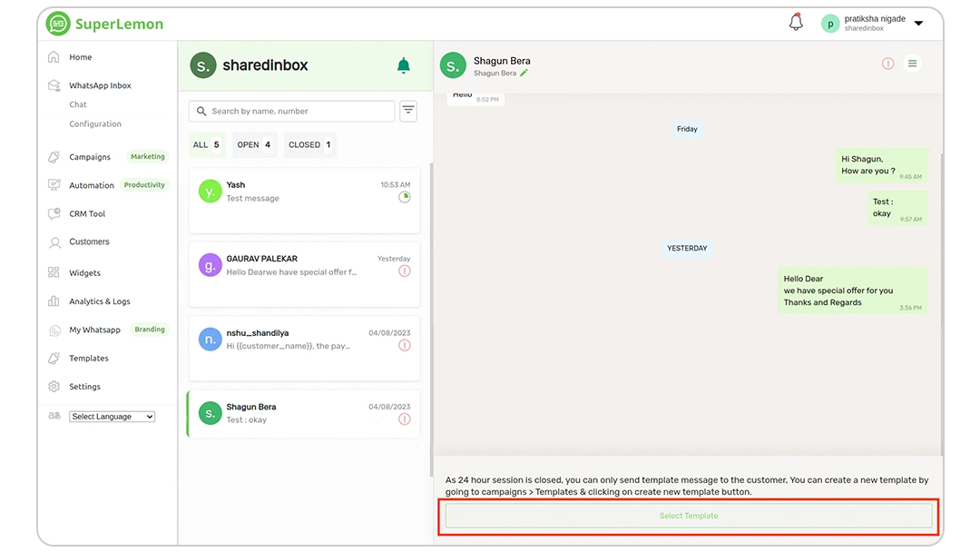Open the conversation filter icon

point(408,111)
